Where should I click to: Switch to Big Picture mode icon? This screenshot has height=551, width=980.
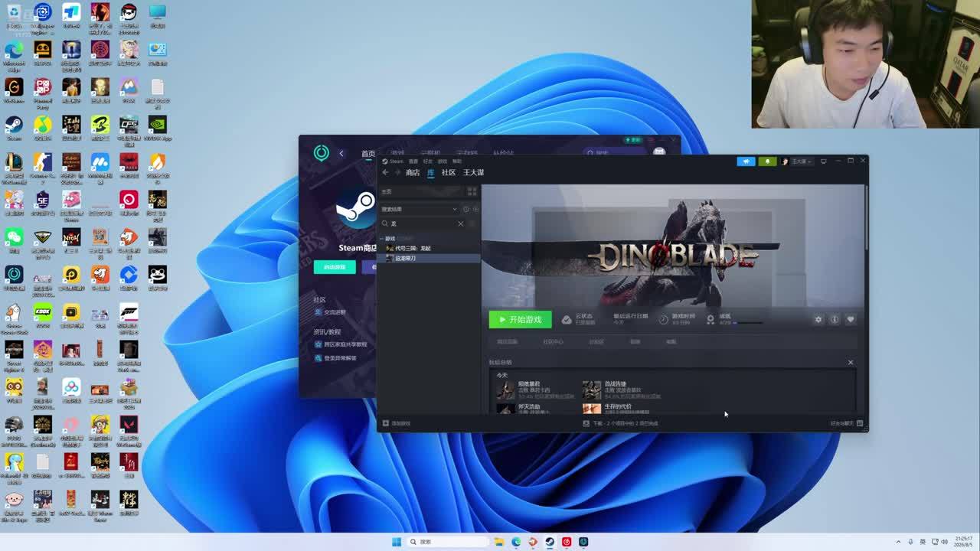coord(823,161)
